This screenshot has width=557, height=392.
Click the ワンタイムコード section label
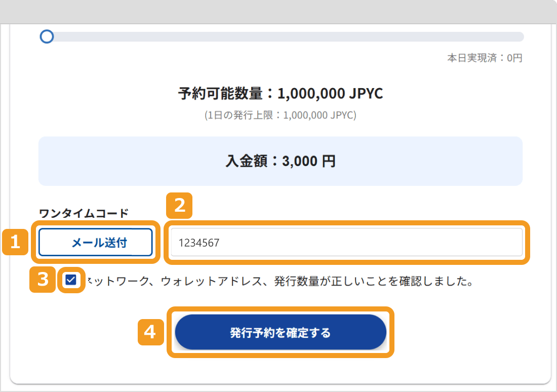(66, 214)
